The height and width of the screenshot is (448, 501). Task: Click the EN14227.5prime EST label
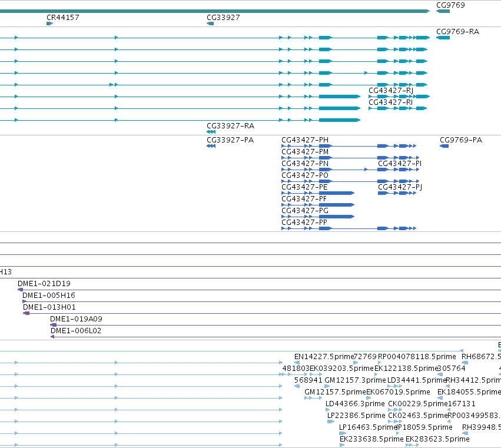pos(324,357)
